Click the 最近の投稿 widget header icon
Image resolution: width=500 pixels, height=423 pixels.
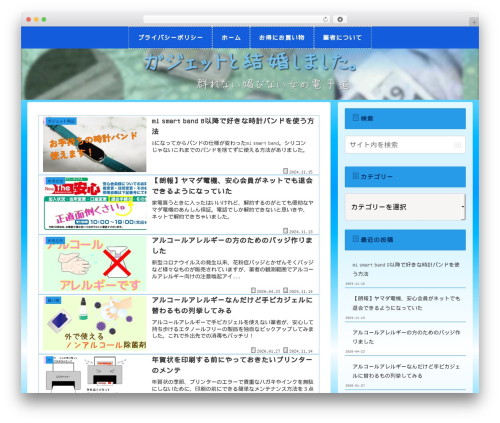pyautogui.click(x=356, y=239)
